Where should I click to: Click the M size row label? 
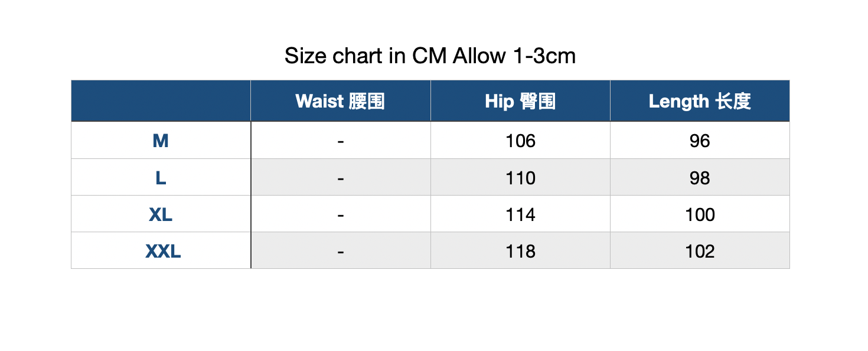[161, 141]
